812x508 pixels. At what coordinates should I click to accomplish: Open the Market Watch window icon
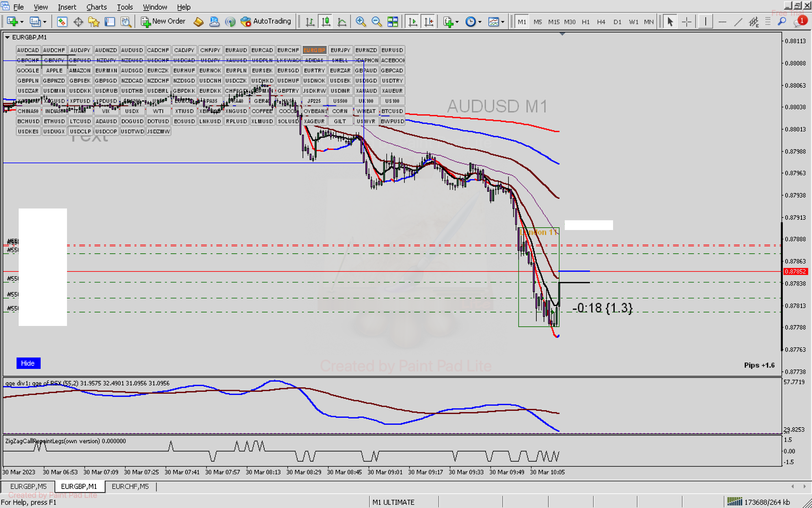62,22
